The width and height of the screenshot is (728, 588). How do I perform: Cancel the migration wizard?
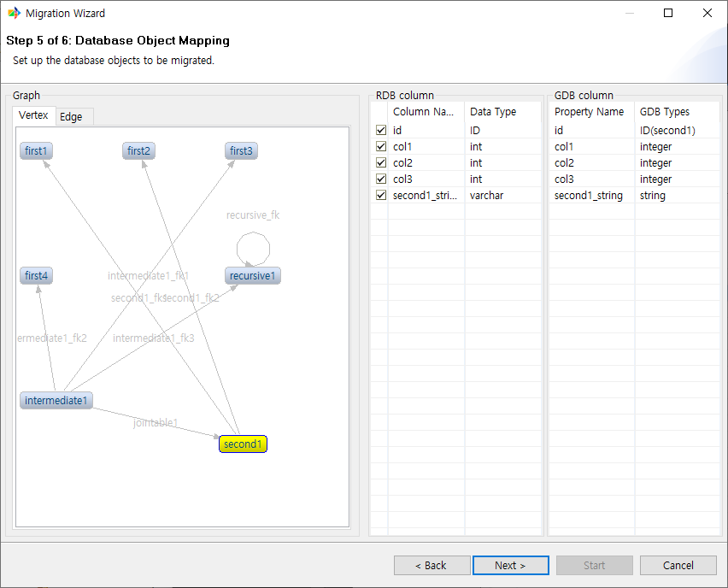(678, 565)
